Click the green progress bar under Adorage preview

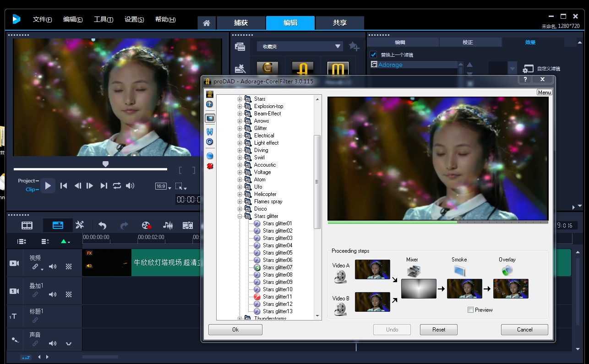393,223
